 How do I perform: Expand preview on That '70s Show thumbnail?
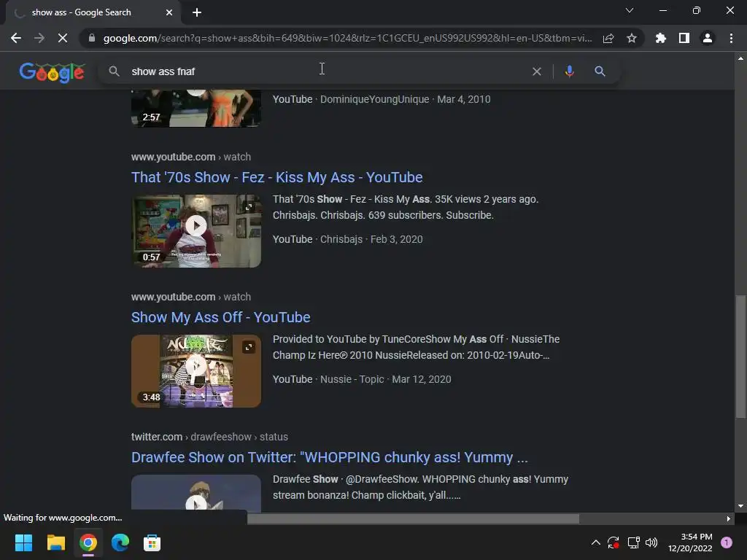[x=249, y=206]
